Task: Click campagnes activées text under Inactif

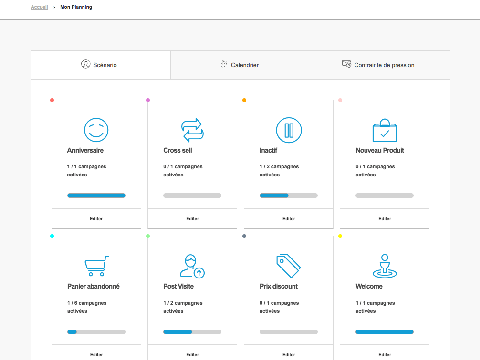Action: 279,170
